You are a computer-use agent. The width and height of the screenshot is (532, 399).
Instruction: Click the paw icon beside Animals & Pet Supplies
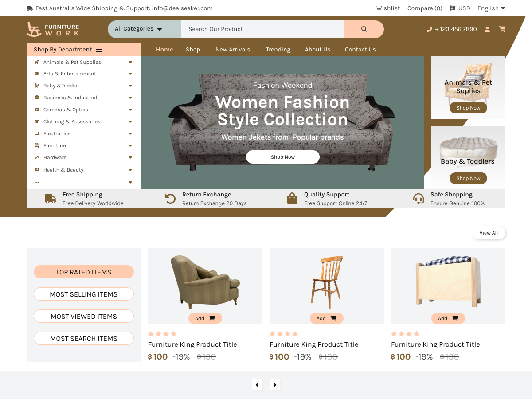[37, 62]
